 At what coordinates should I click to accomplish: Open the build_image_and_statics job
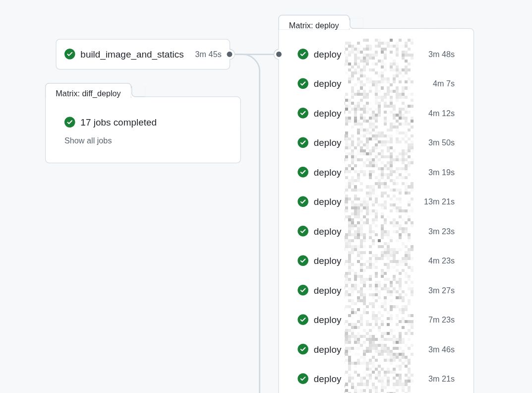[132, 55]
